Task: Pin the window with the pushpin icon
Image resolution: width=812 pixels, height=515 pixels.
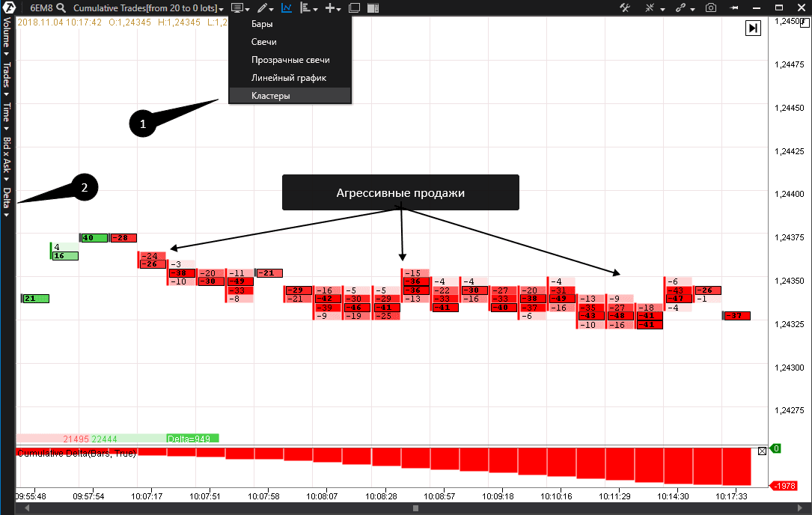Action: coord(734,7)
